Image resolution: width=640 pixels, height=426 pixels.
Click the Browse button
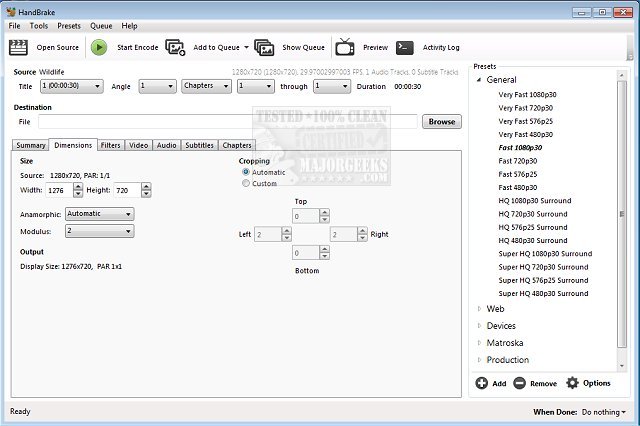coord(441,122)
